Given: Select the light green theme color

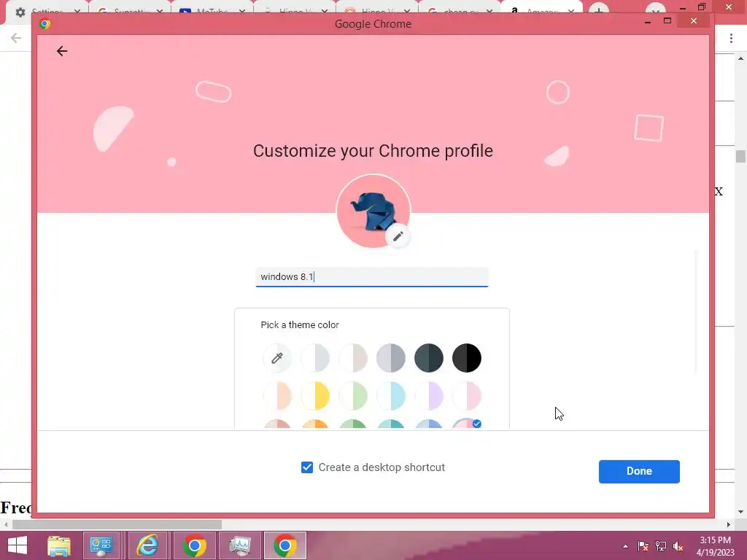Looking at the screenshot, I should coord(353,396).
